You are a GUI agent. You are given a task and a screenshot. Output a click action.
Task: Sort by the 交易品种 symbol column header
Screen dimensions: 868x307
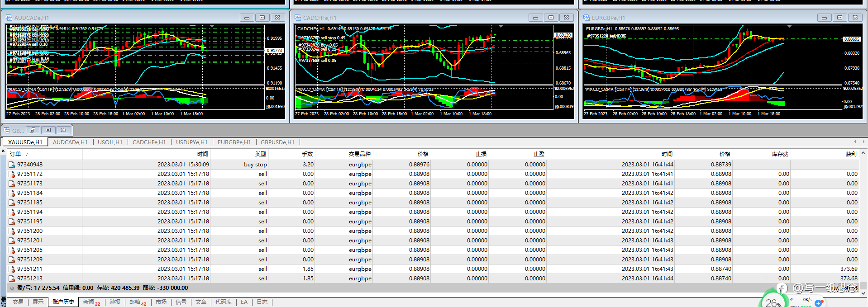click(x=360, y=154)
